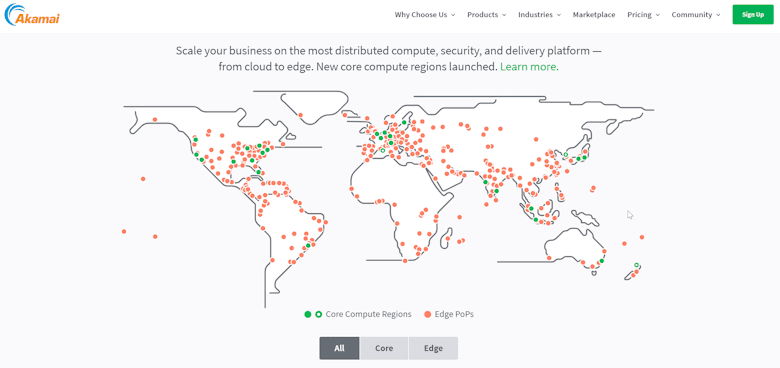This screenshot has height=368, width=780.
Task: Select the Greenland edge PoP dot
Action: (300, 115)
